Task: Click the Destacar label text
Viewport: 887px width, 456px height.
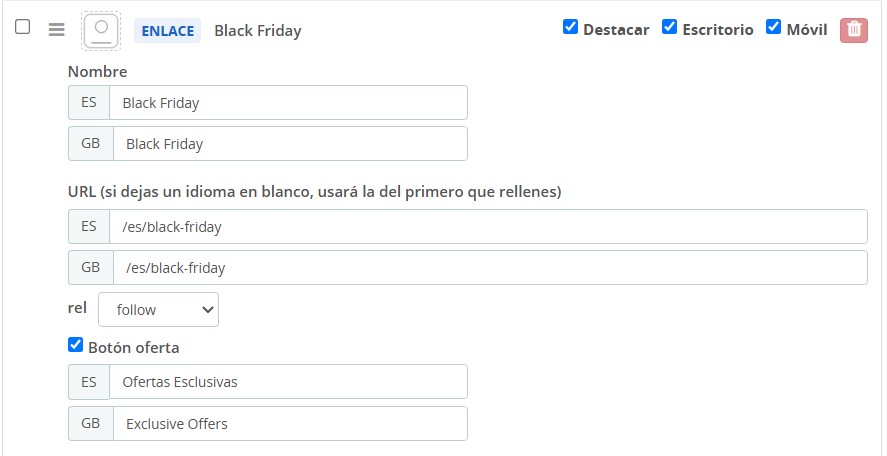Action: click(x=616, y=30)
